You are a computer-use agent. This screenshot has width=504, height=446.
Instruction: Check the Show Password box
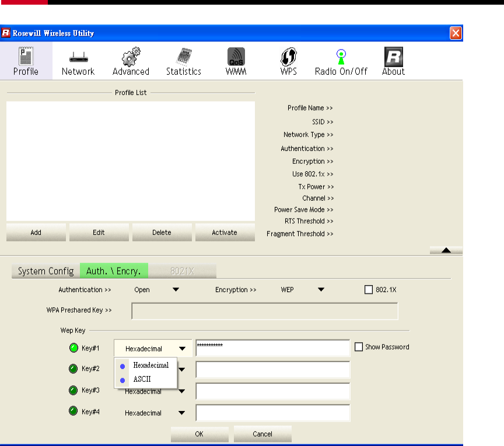pyautogui.click(x=359, y=347)
